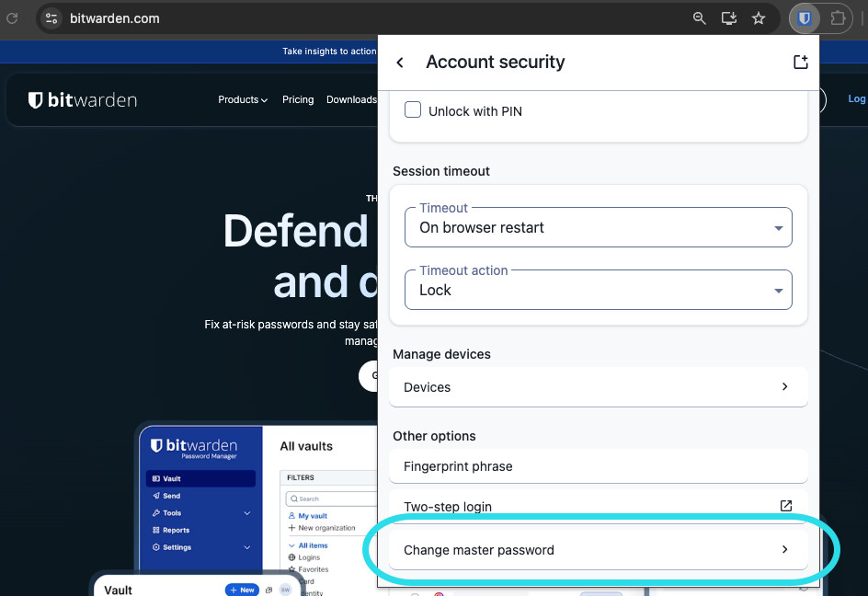Image resolution: width=868 pixels, height=596 pixels.
Task: Open the Devices row under Manage devices
Action: point(598,387)
